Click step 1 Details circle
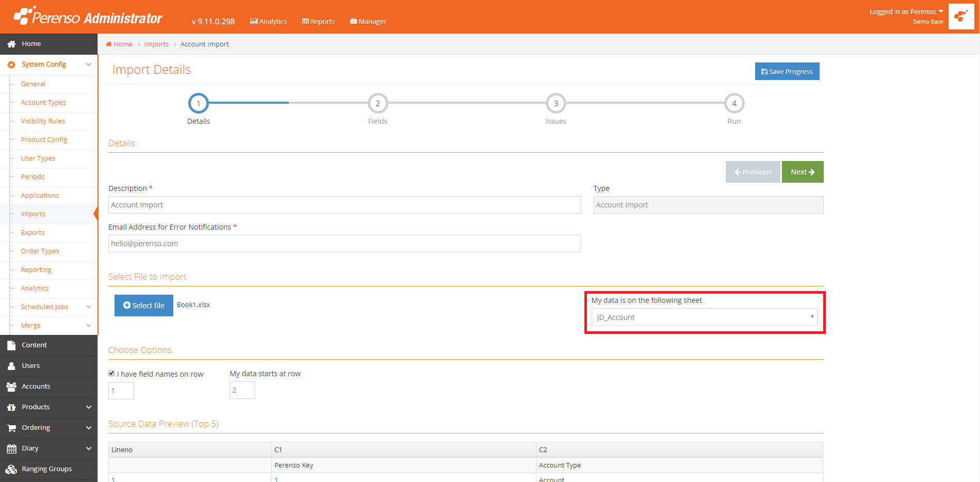Image resolution: width=980 pixels, height=482 pixels. coord(199,103)
